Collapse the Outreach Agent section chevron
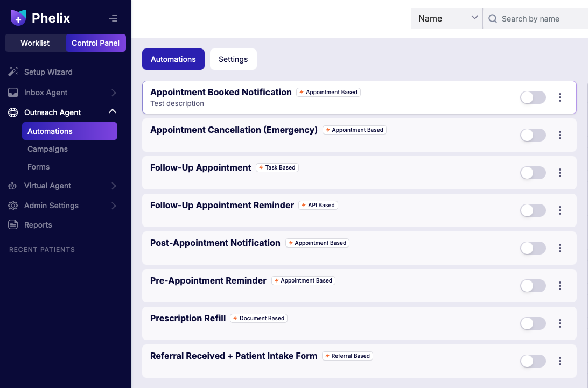The height and width of the screenshot is (388, 588). (113, 111)
